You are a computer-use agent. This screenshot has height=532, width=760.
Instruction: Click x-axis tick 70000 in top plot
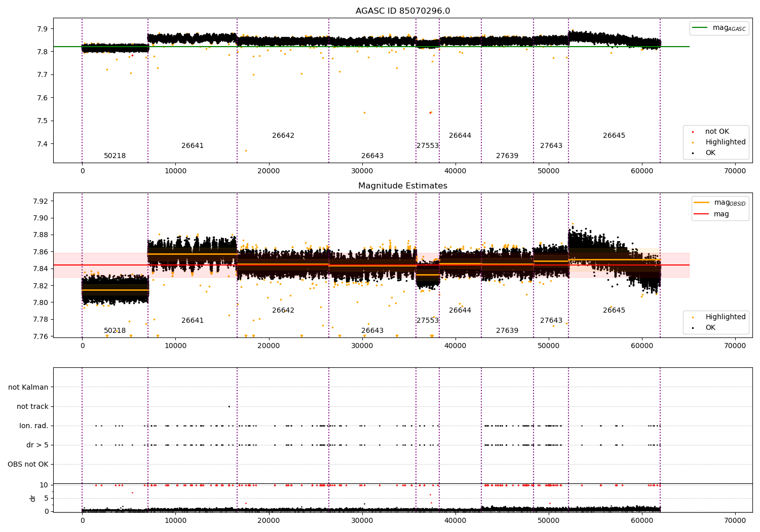735,171
